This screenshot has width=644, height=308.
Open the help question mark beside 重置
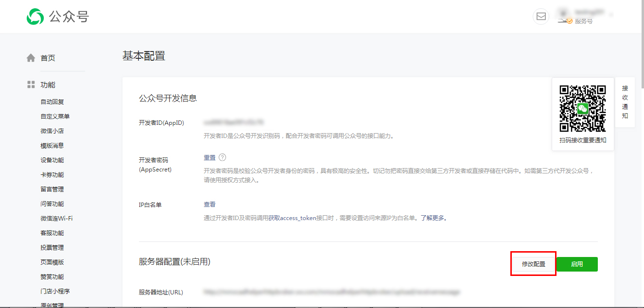point(222,157)
